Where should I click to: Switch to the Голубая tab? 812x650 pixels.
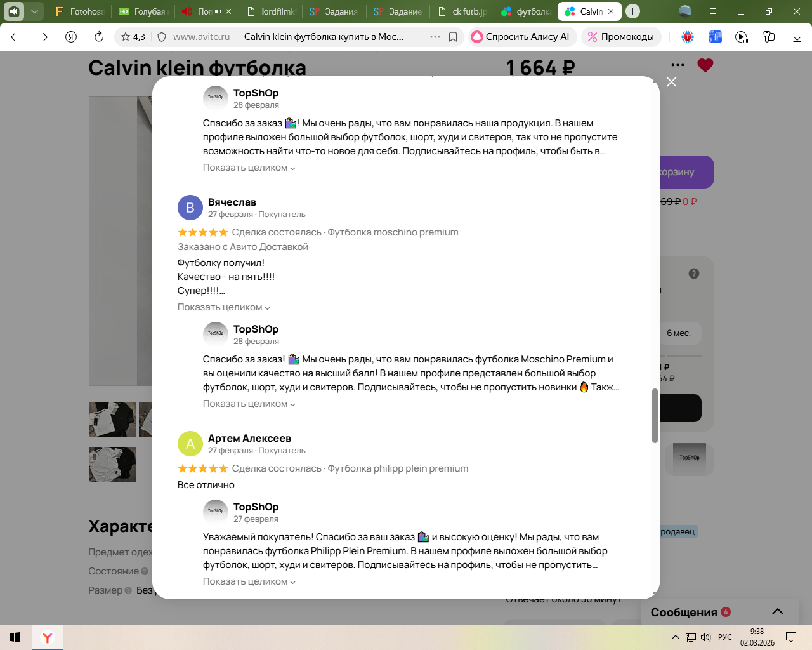(x=143, y=11)
